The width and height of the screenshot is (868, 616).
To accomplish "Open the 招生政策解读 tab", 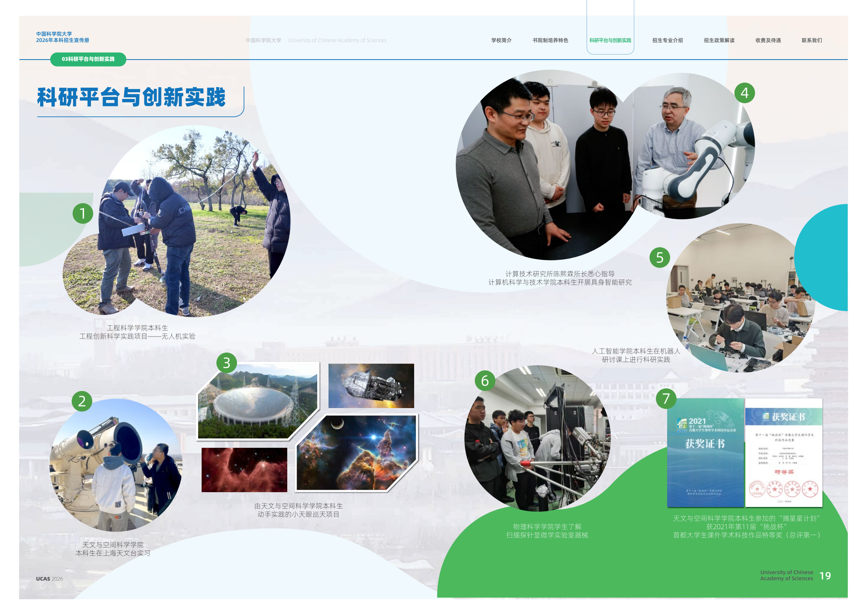I will 719,40.
